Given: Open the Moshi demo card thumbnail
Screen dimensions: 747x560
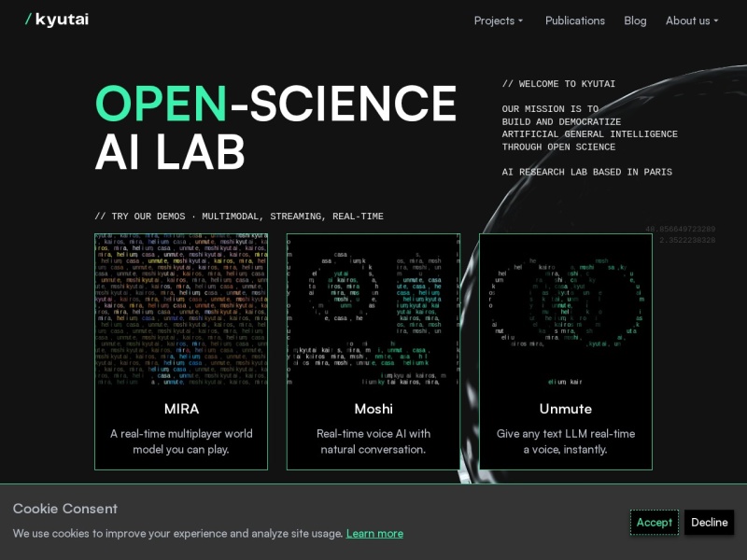Looking at the screenshot, I should tap(373, 310).
